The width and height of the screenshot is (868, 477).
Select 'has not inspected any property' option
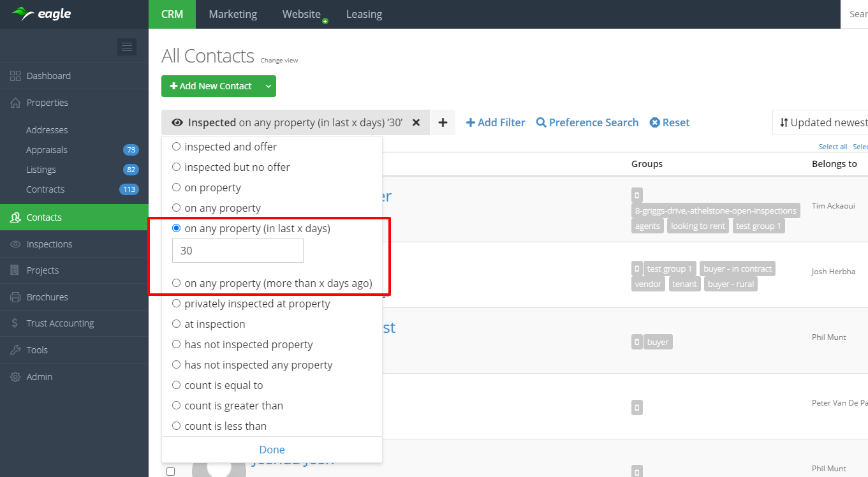pyautogui.click(x=177, y=365)
